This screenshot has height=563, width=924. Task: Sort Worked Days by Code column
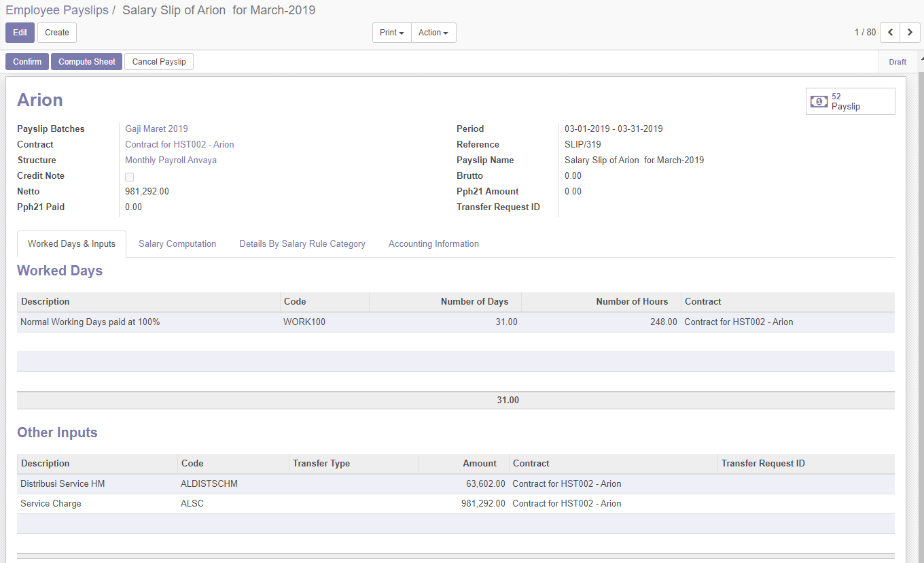point(324,302)
